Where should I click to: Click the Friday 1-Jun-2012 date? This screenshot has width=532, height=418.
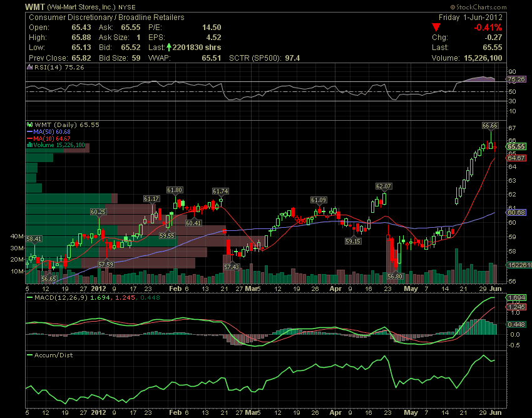(x=470, y=18)
